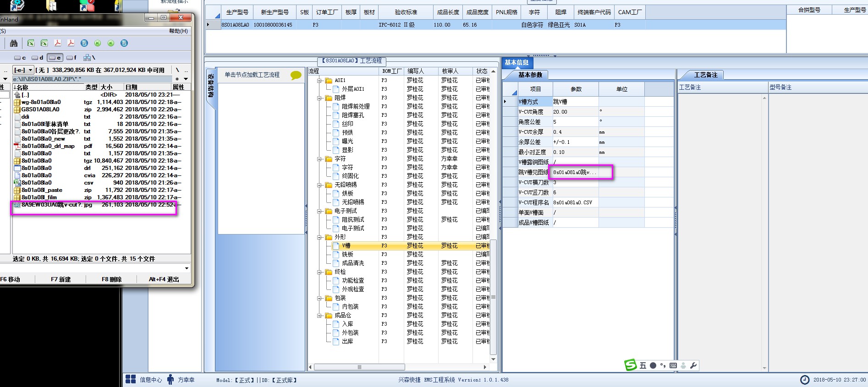
Task: Click F6 移动 function button
Action: click(x=10, y=279)
